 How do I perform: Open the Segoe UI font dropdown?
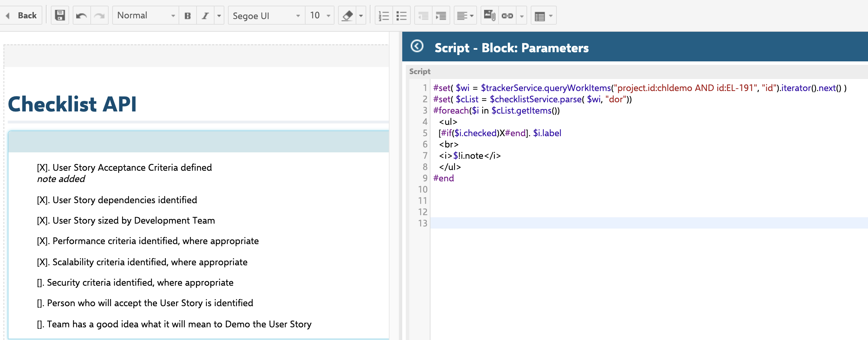(266, 16)
